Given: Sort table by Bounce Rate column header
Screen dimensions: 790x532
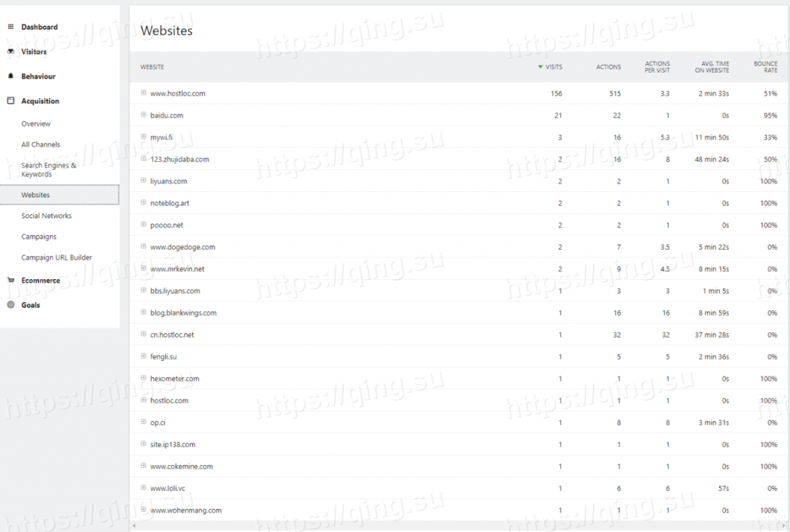Looking at the screenshot, I should coord(765,67).
